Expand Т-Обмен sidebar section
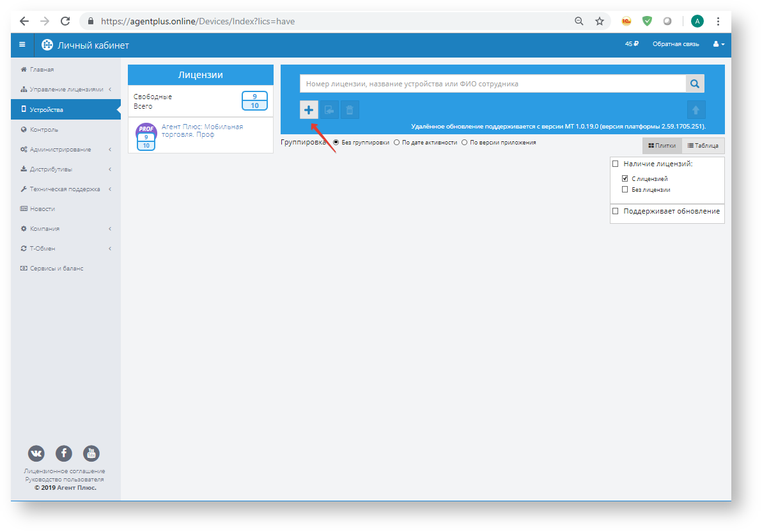Viewport: 762px width, 532px height. tap(66, 249)
